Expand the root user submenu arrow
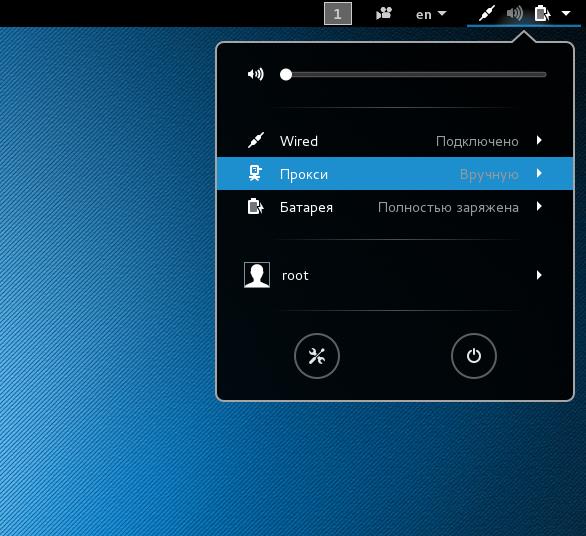 [x=539, y=275]
